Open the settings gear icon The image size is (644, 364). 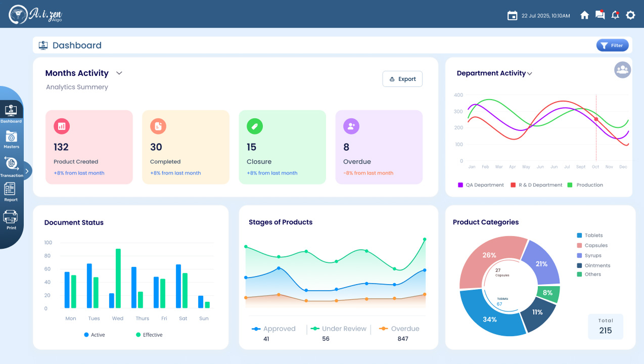coord(630,15)
